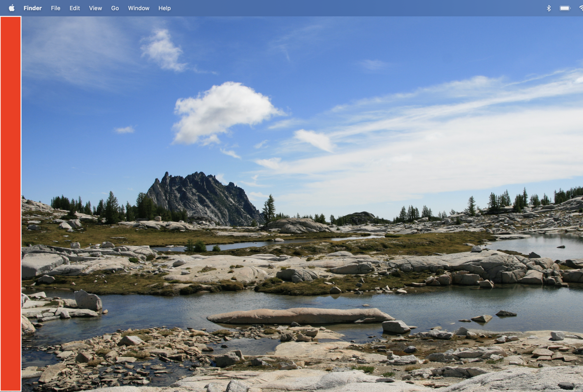Screen dimensions: 583x392
Task: Open the Apple menu
Action: click(12, 8)
